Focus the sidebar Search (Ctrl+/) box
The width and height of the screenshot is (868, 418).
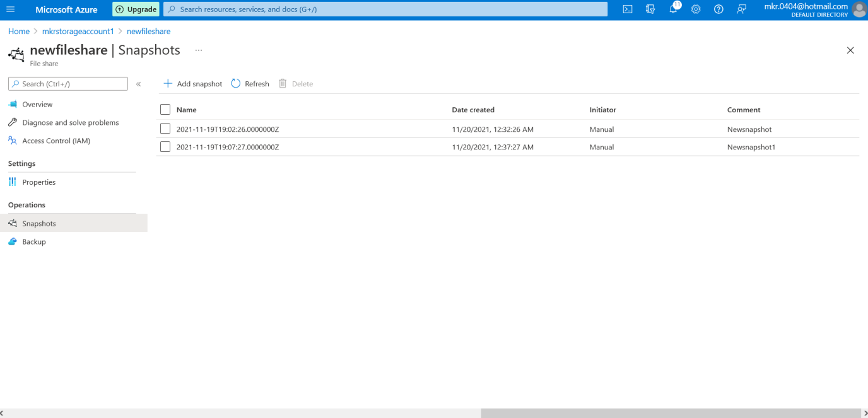[x=68, y=84]
